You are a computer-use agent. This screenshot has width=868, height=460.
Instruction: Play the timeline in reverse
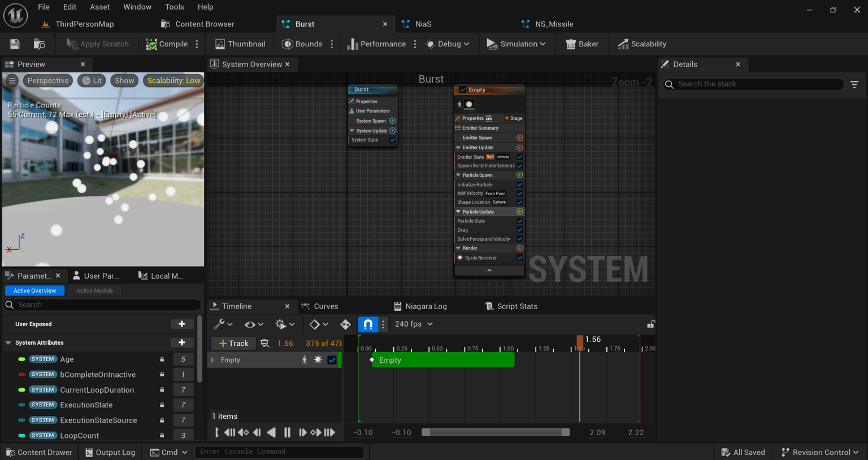click(x=272, y=433)
